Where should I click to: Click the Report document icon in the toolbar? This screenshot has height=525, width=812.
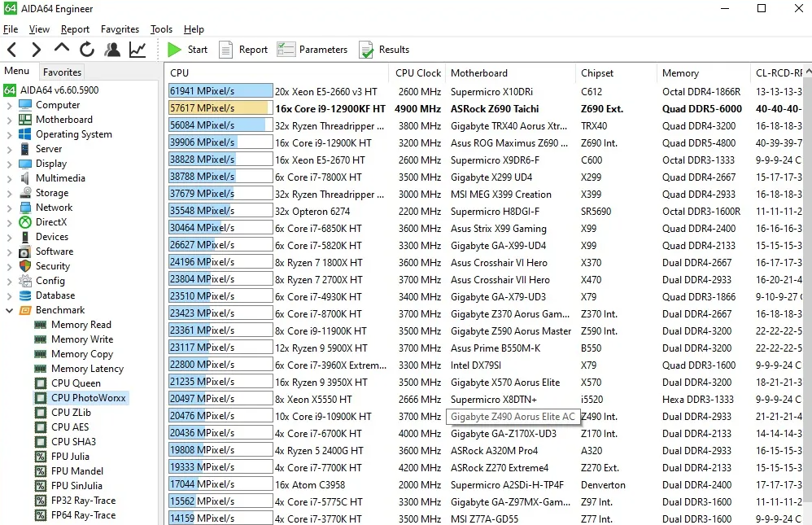[x=226, y=50]
